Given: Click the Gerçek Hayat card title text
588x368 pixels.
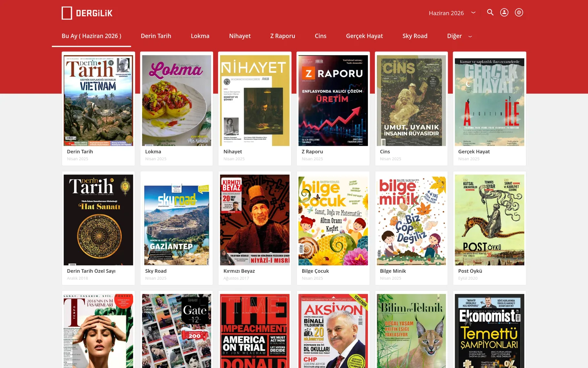Looking at the screenshot, I should click(x=474, y=152).
